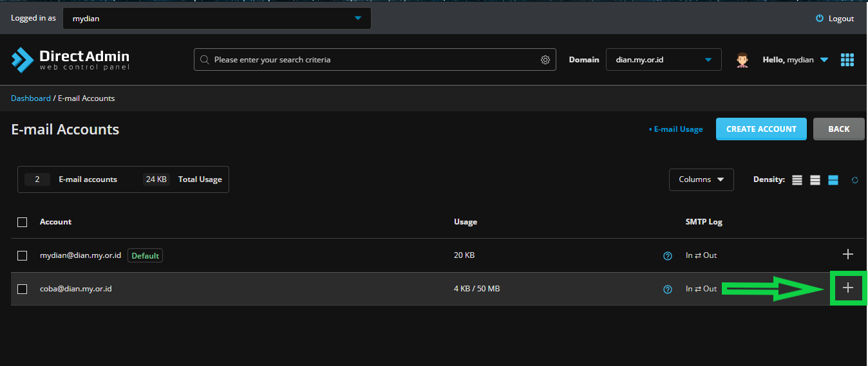Check the coba@dian.my.or.id checkbox

[23, 289]
